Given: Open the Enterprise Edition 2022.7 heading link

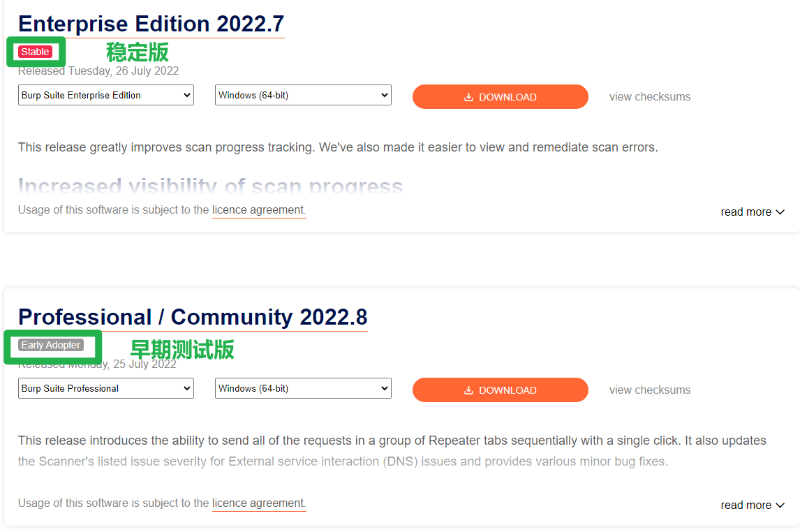Looking at the screenshot, I should point(151,24).
